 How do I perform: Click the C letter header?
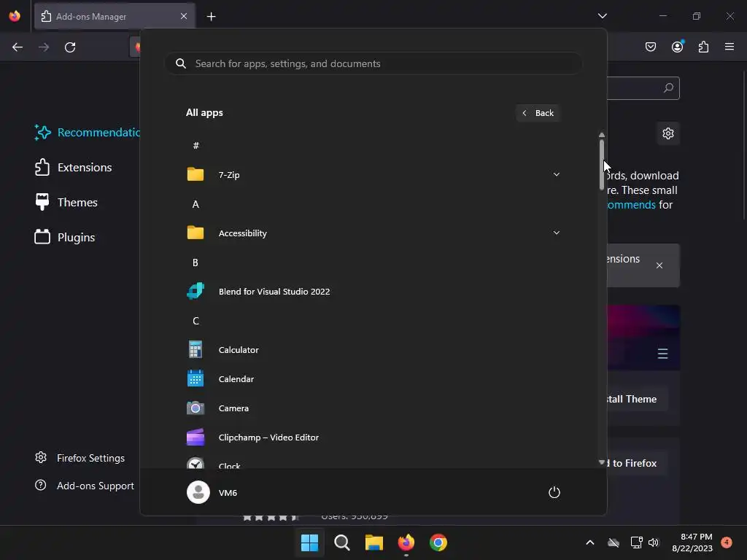click(196, 321)
